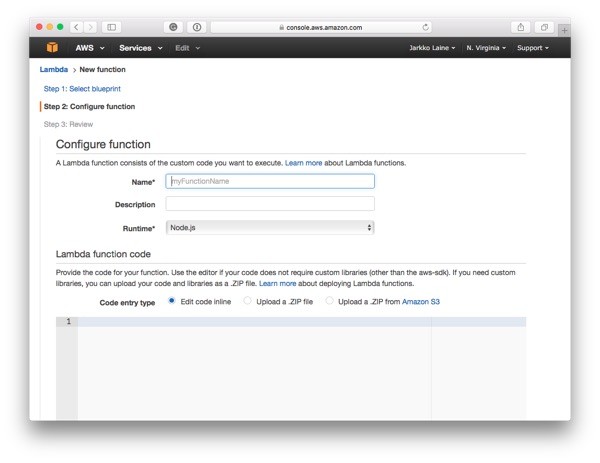
Task: Open the N. Virginia region selector
Action: [x=486, y=48]
